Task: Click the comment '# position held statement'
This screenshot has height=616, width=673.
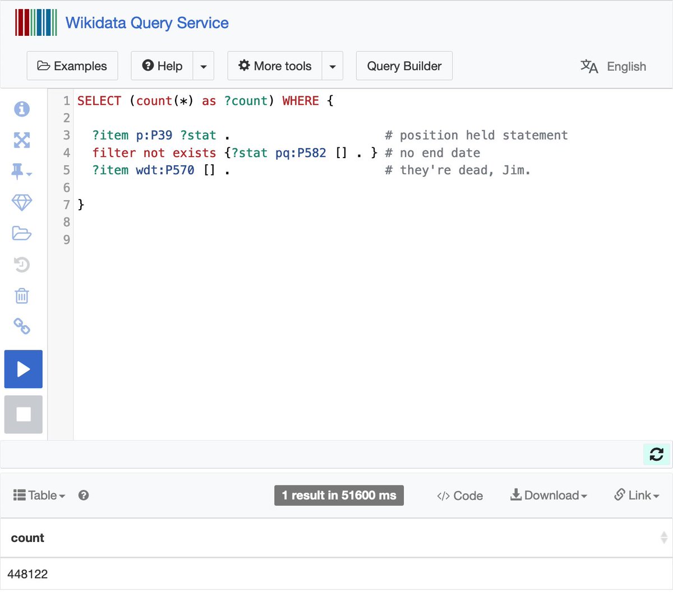Action: pyautogui.click(x=476, y=135)
